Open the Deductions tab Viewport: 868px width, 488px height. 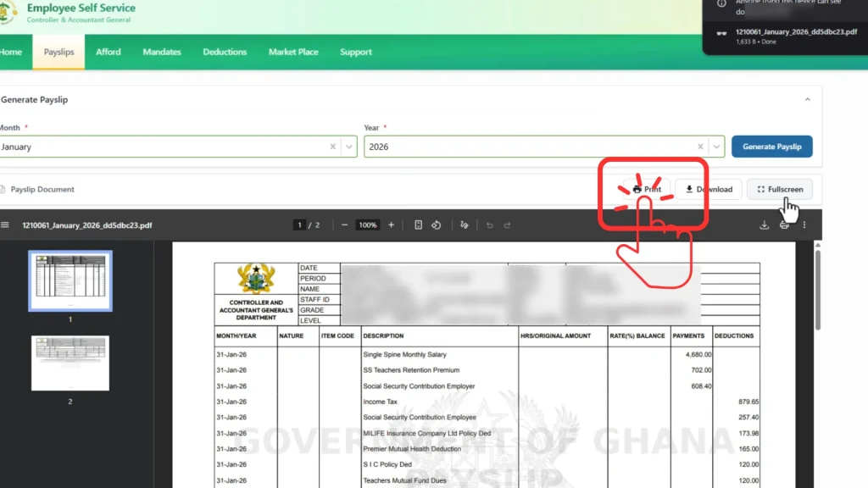pyautogui.click(x=225, y=52)
